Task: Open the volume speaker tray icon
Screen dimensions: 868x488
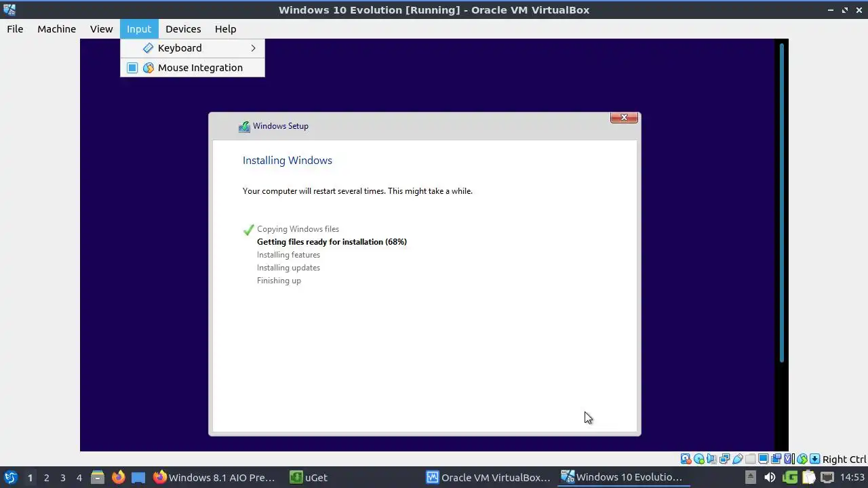Action: pyautogui.click(x=770, y=477)
